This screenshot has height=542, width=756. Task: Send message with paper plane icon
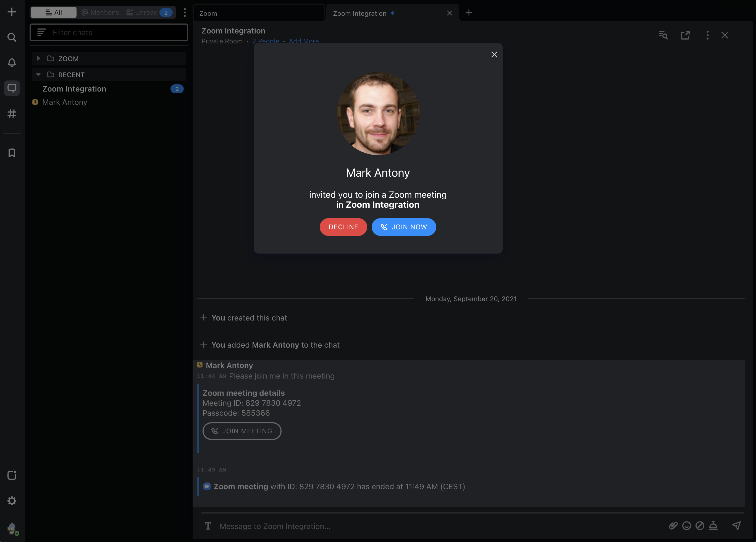tap(736, 526)
